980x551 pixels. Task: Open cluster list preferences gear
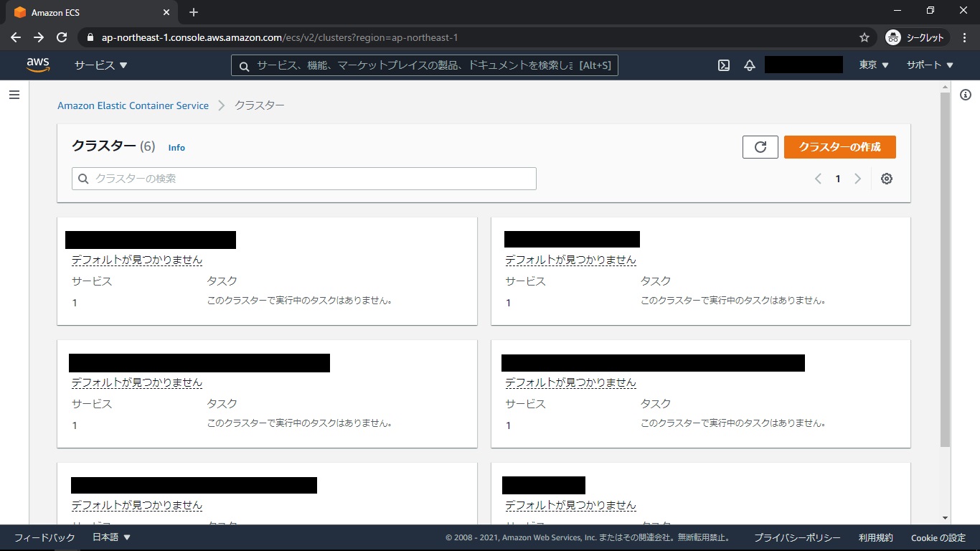point(887,179)
